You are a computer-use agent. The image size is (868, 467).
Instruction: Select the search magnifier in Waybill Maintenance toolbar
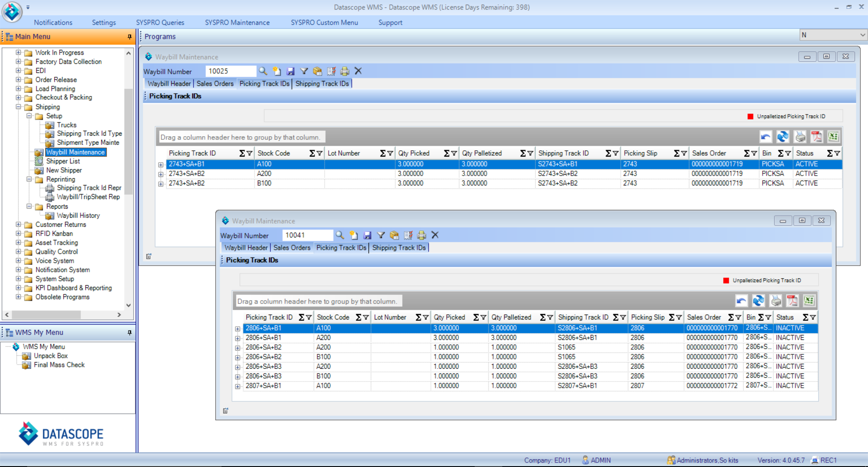pos(263,71)
